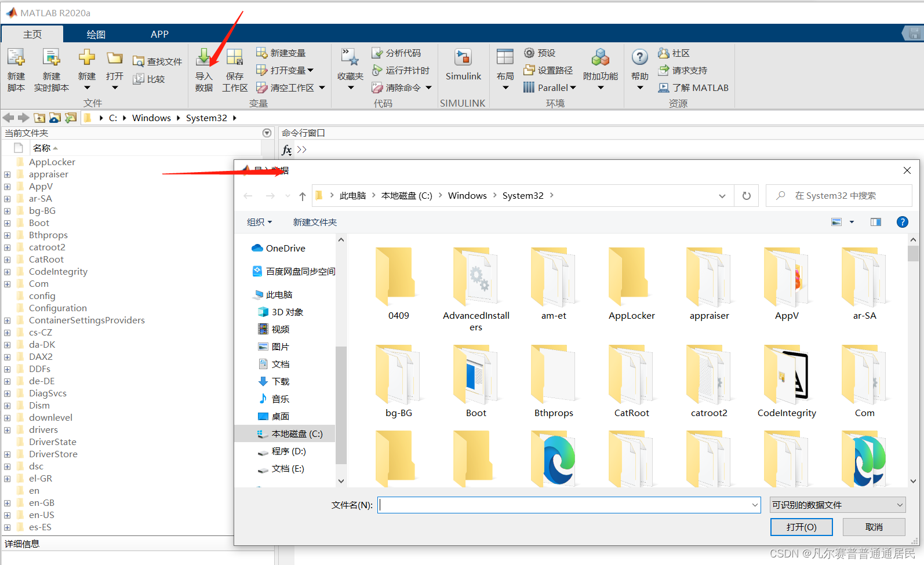Open the file type filter combo box
The image size is (924, 565).
838,505
